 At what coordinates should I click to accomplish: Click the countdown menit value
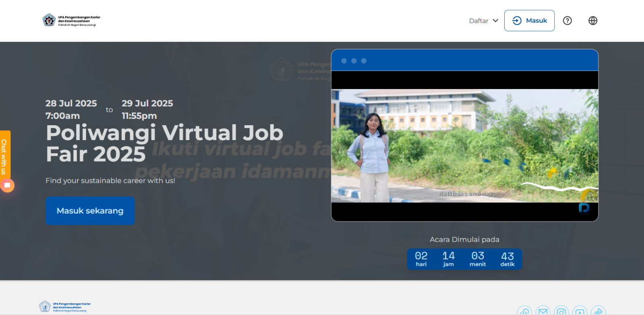478,256
